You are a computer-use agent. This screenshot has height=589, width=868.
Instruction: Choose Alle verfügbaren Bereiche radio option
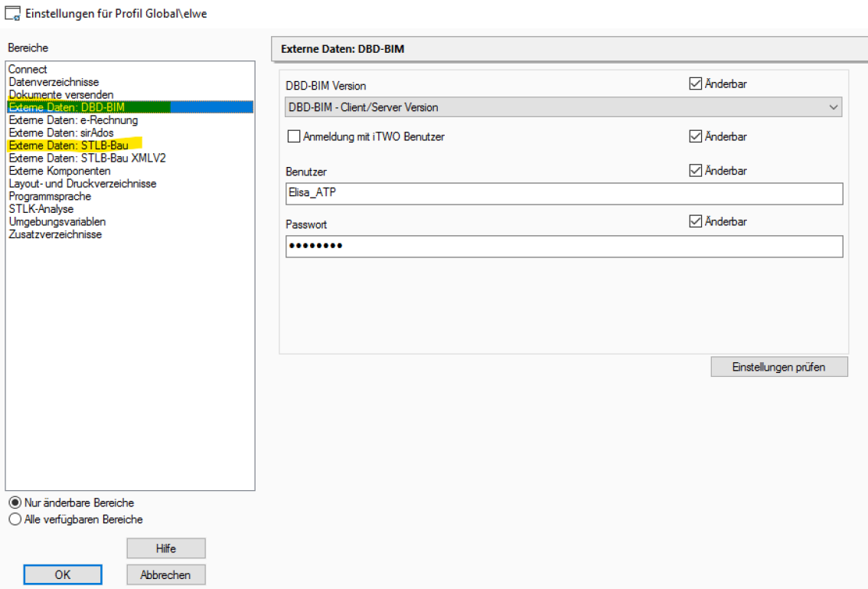click(15, 519)
